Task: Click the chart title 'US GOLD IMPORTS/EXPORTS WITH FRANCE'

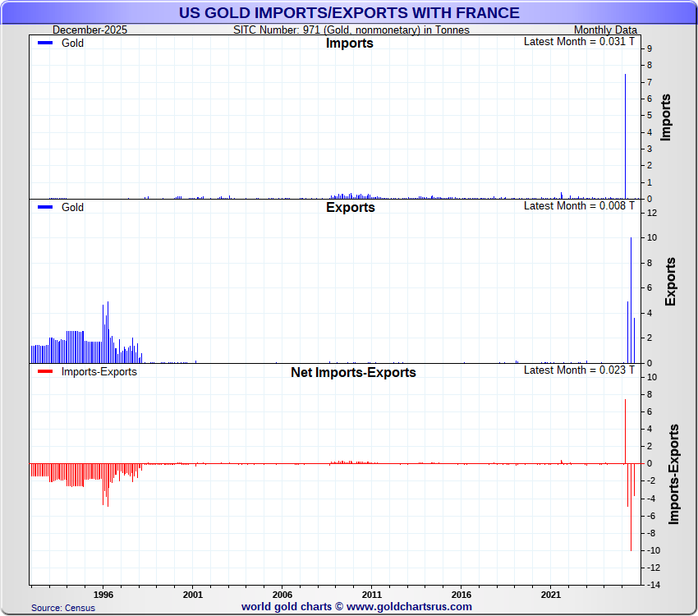Action: (349, 13)
